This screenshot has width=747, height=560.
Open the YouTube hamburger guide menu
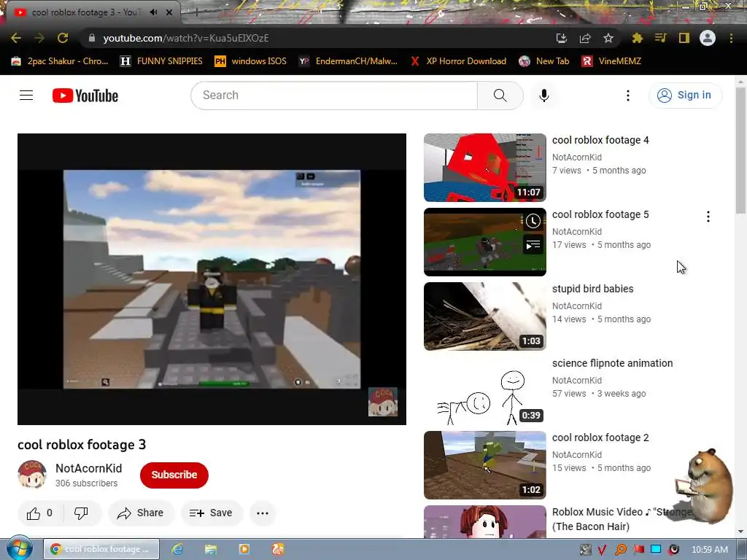(26, 96)
